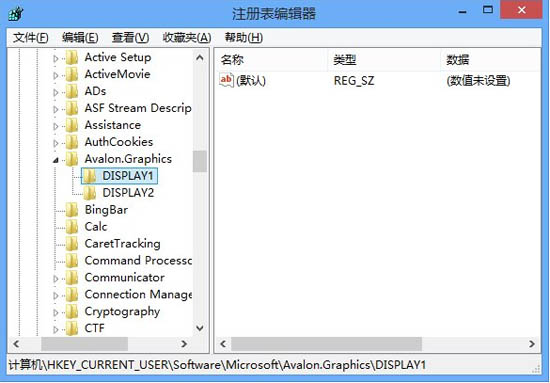Click the Assistance folder icon

(72, 125)
